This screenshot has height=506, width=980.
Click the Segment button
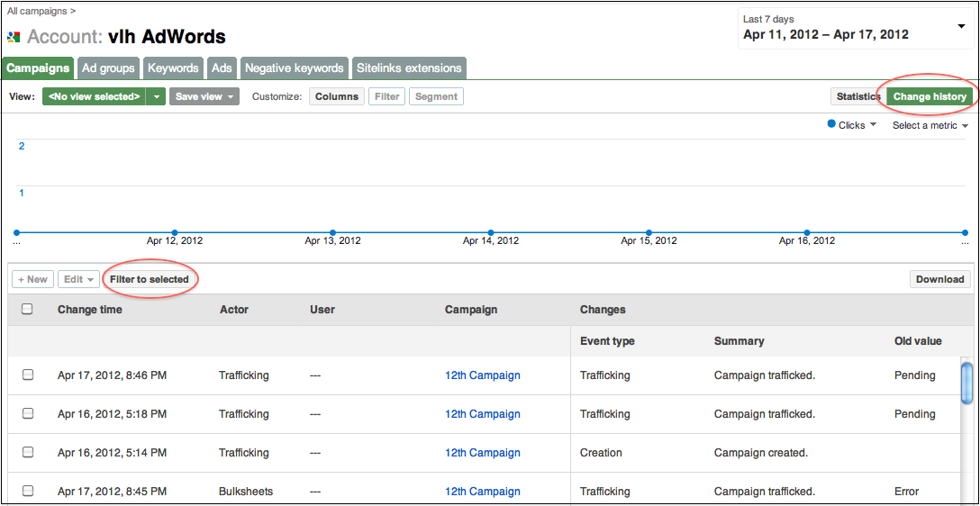pos(436,97)
